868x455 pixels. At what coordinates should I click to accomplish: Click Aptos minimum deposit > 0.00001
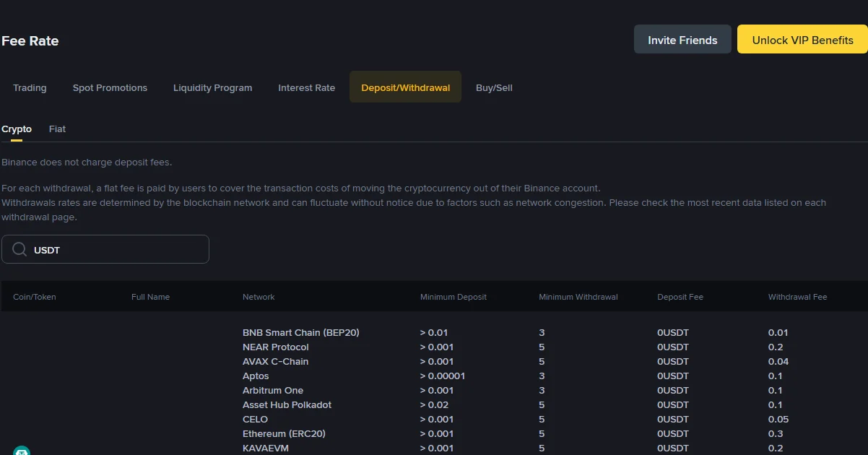click(x=443, y=376)
